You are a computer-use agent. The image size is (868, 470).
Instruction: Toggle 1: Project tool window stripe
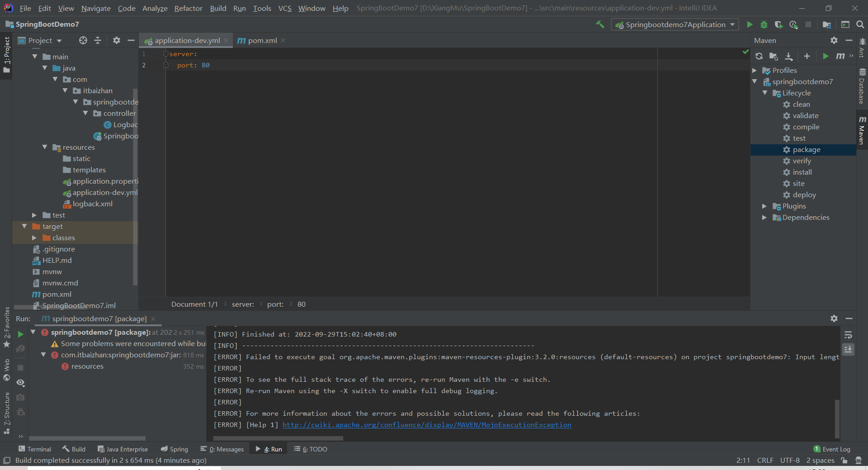click(x=6, y=54)
